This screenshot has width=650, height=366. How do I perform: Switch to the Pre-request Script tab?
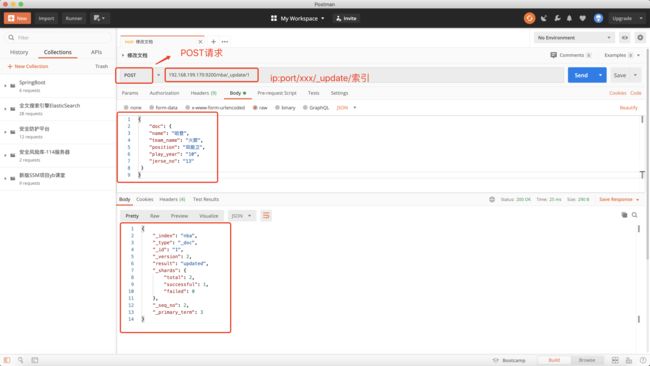click(x=277, y=93)
